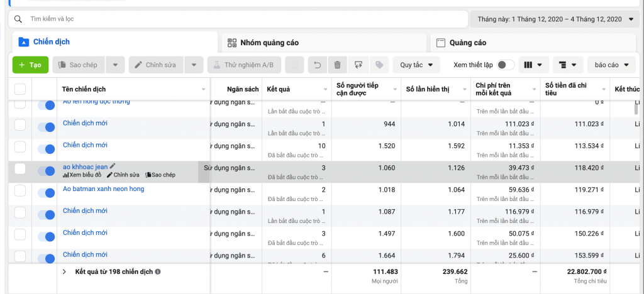644x294 pixels.
Task: Click the tag label icon in the toolbar
Action: tap(379, 65)
